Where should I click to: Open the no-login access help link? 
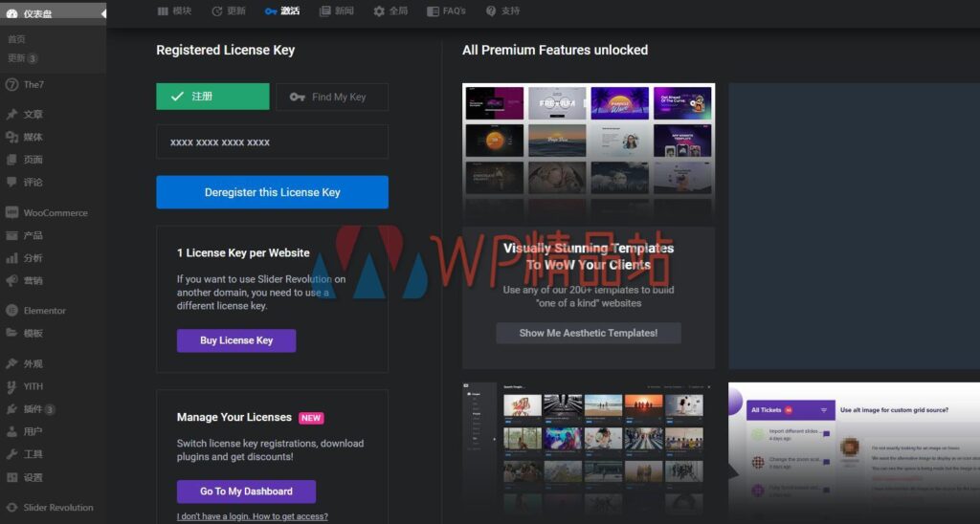click(x=252, y=516)
